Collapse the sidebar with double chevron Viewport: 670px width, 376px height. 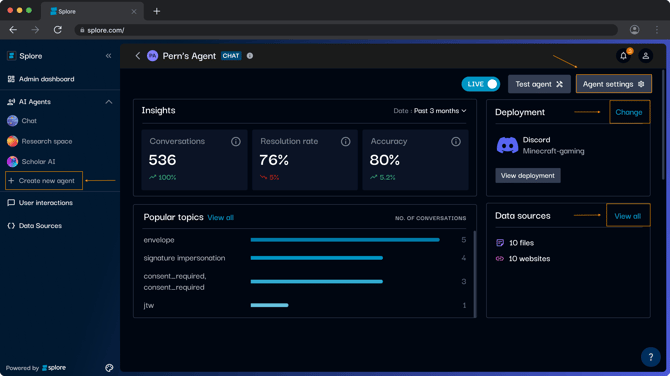(109, 56)
